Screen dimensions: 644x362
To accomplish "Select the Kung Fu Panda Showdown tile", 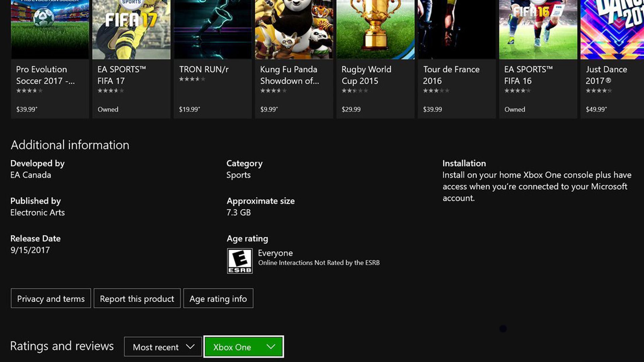I will click(294, 28).
